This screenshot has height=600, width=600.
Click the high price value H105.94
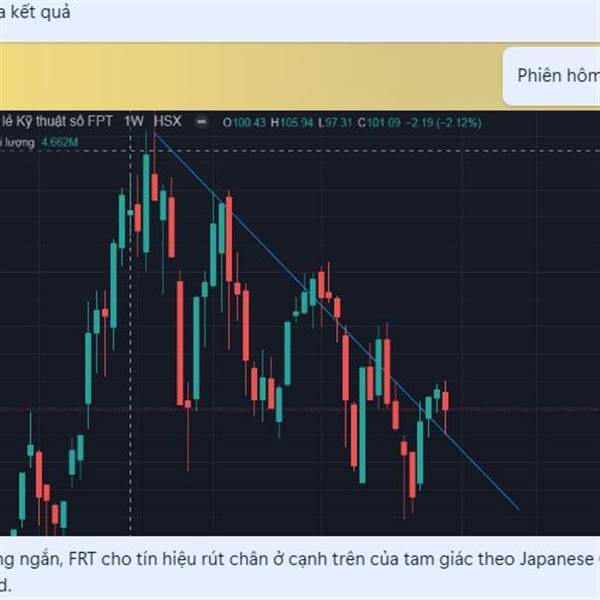pyautogui.click(x=292, y=122)
